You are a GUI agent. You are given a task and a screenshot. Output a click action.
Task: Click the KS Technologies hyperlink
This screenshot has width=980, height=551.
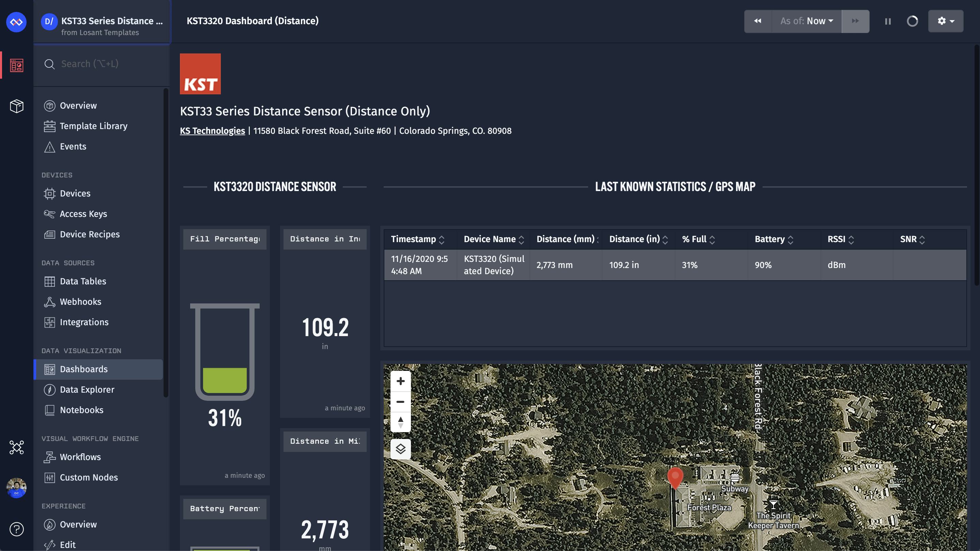point(212,131)
